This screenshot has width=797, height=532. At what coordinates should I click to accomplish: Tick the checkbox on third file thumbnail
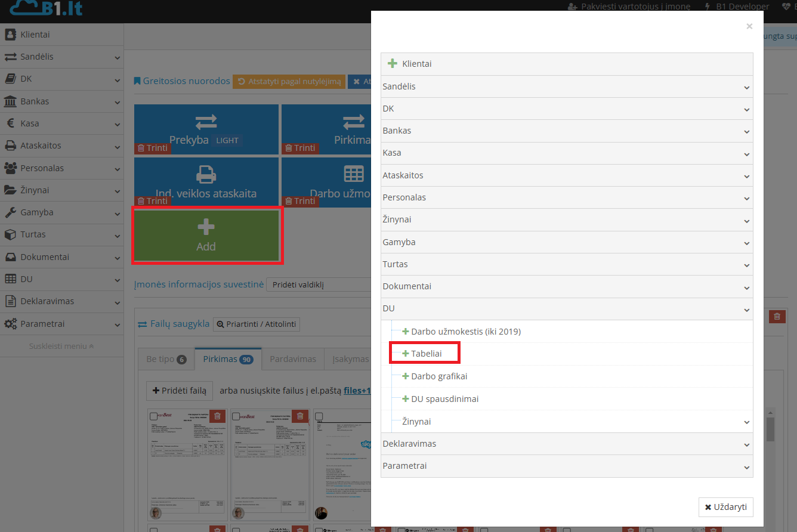(x=319, y=416)
